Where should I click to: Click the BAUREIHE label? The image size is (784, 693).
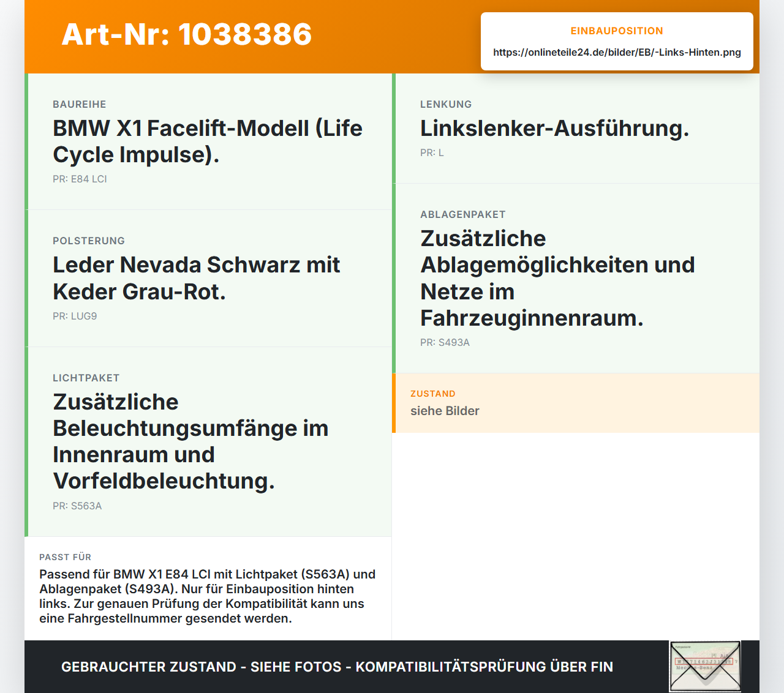pos(80,104)
